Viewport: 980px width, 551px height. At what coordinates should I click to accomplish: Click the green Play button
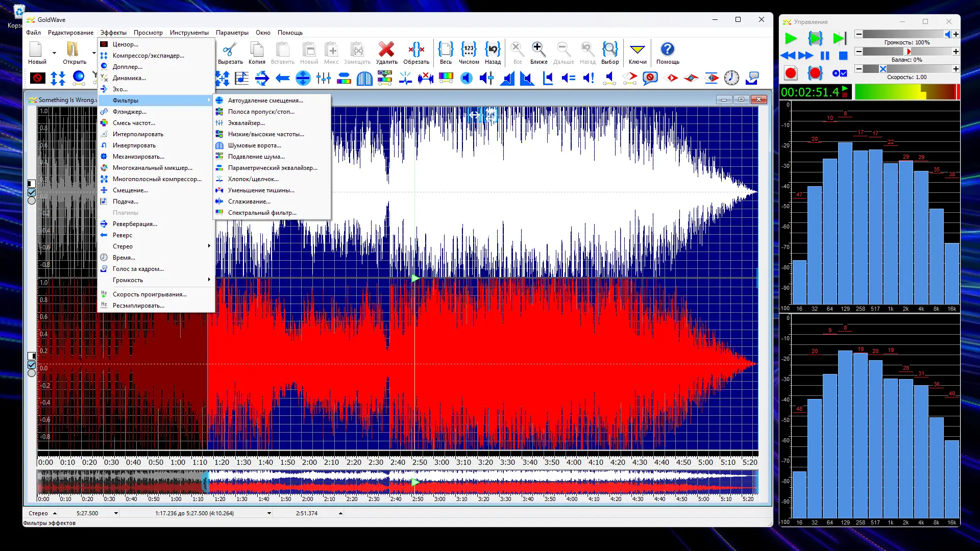click(x=791, y=38)
